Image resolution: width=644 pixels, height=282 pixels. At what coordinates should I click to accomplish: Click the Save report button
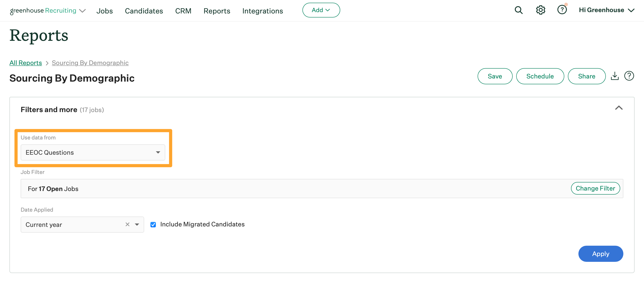pos(495,76)
